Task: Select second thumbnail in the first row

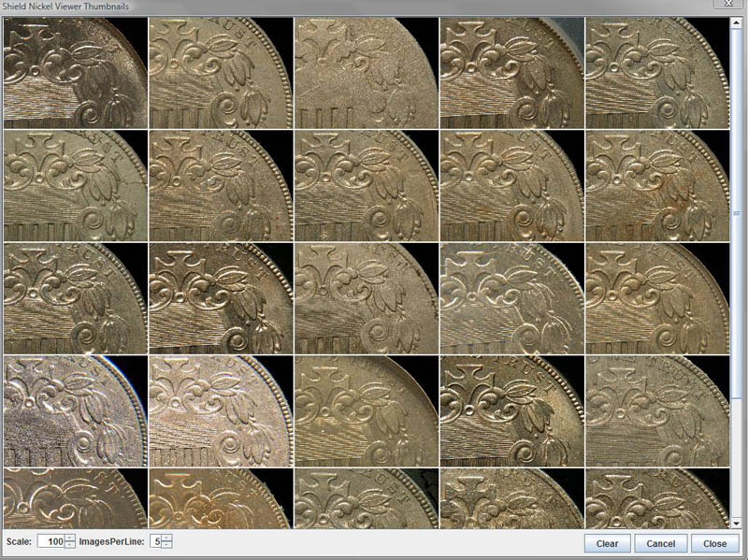Action: 221,73
